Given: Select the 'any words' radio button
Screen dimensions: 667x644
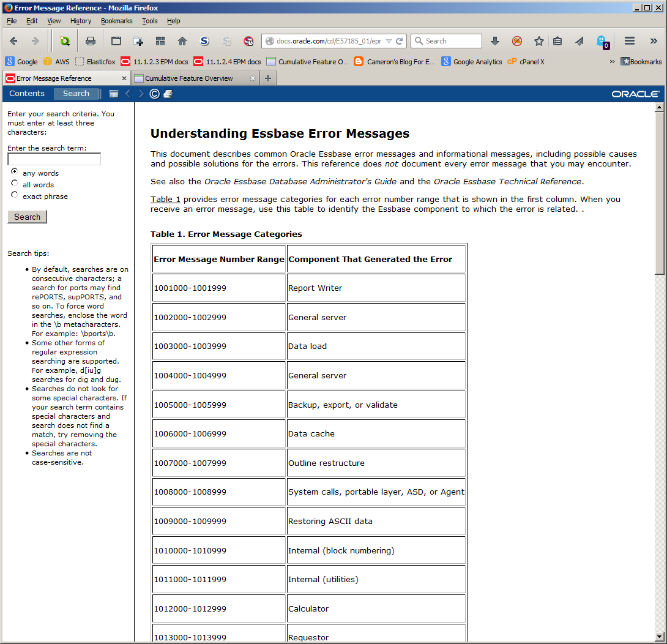Looking at the screenshot, I should pyautogui.click(x=15, y=171).
